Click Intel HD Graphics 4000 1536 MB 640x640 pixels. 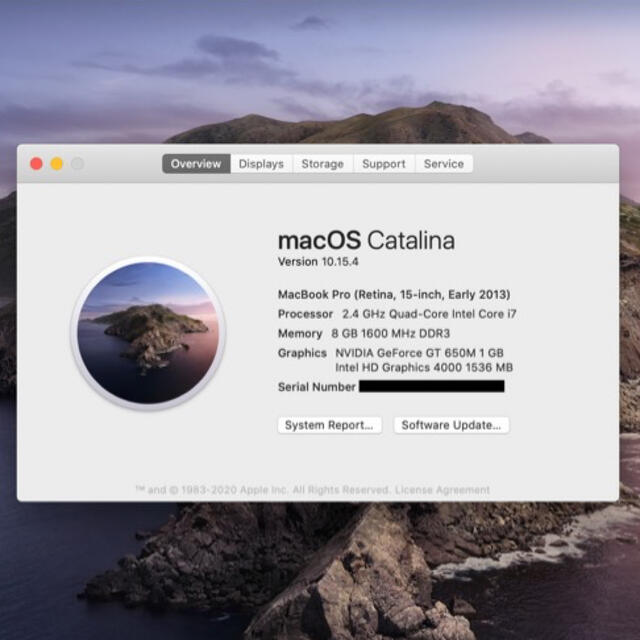click(x=424, y=367)
